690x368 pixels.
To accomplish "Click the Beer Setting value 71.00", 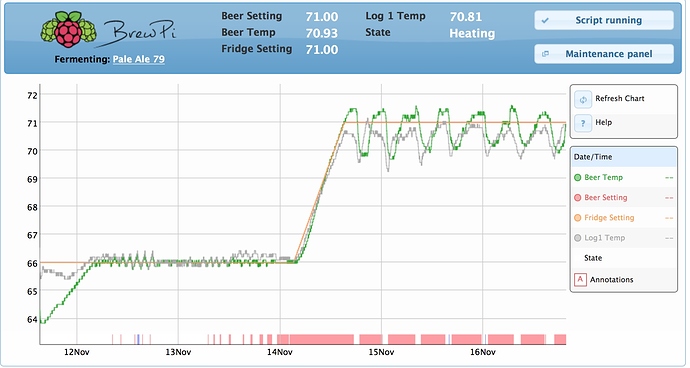I will tap(322, 17).
